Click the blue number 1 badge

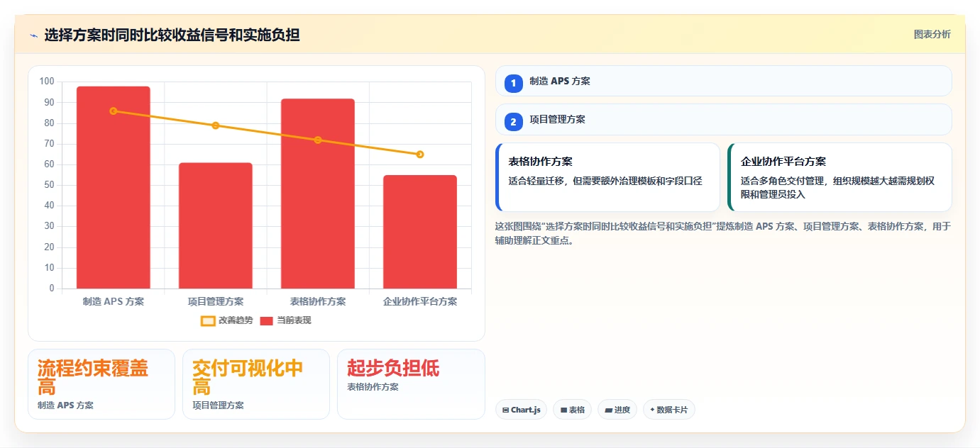point(514,83)
